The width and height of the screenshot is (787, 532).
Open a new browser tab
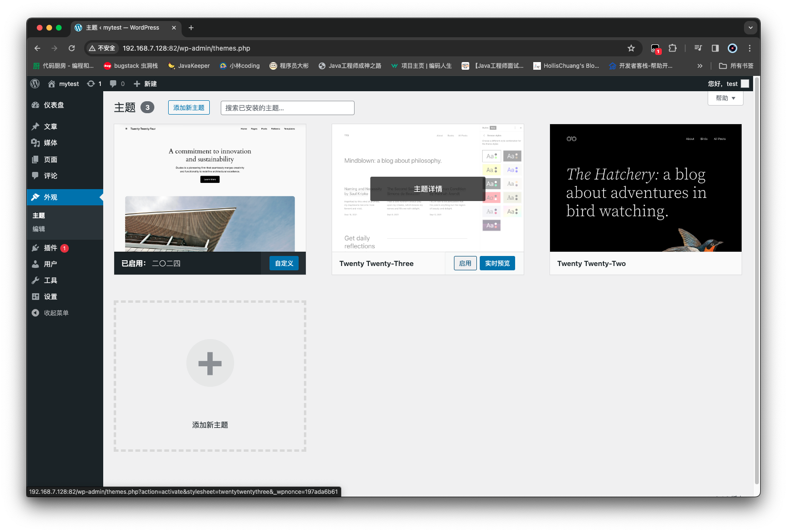pos(191,28)
